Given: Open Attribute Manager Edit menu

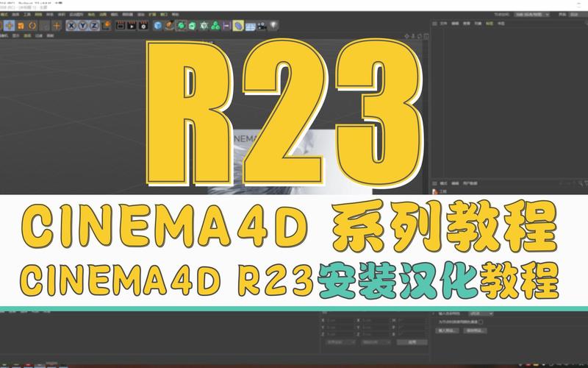Looking at the screenshot, I should (455, 183).
